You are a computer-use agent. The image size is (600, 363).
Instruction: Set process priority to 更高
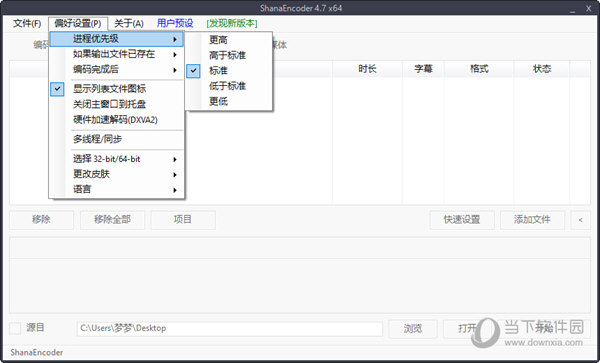coord(229,40)
